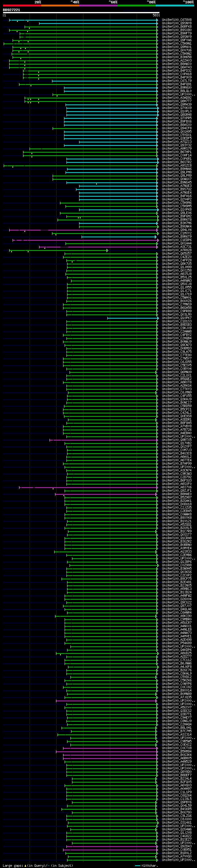Select hit label UniRef100_Q9M439

(177, 104)
